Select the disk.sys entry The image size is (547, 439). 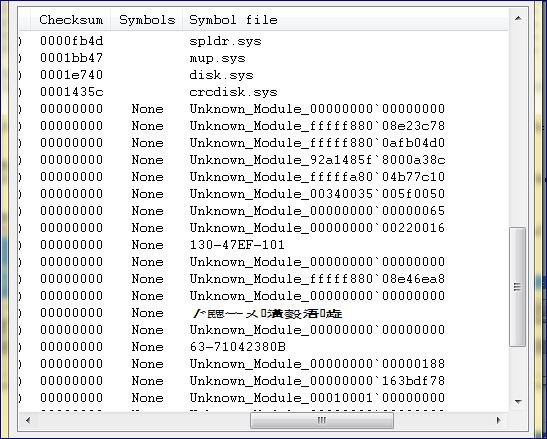pyautogui.click(x=263, y=75)
